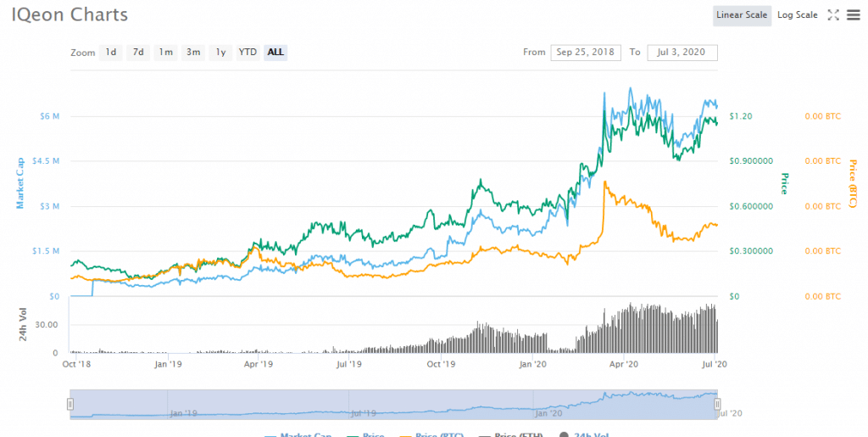Click the Jan '19 x-axis label
Image resolution: width=868 pixels, height=437 pixels.
pyautogui.click(x=169, y=364)
